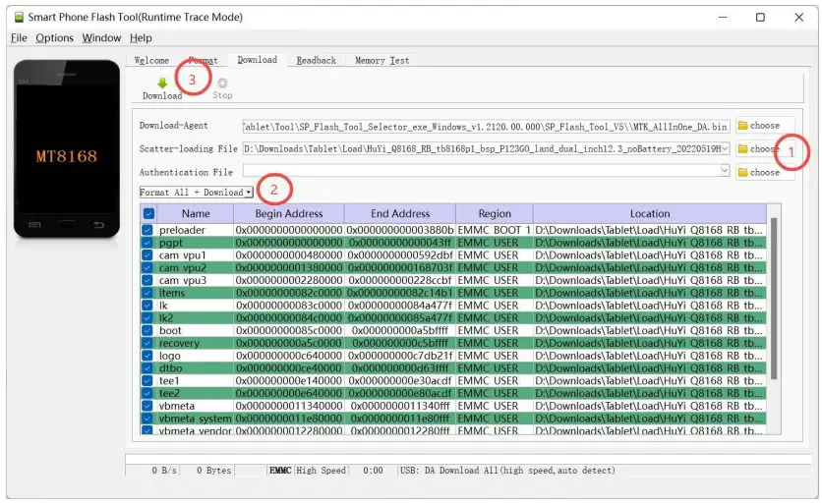Expand the Authentication File dropdown

tap(726, 171)
